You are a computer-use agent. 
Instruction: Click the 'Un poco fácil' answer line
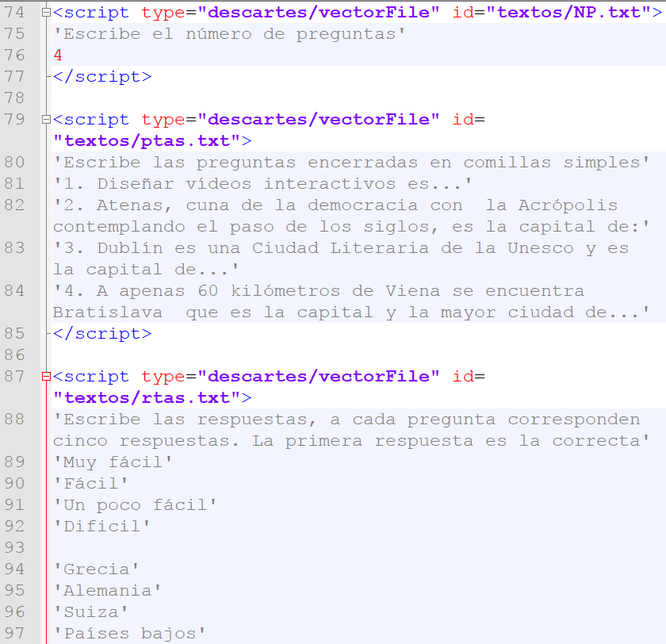[135, 505]
